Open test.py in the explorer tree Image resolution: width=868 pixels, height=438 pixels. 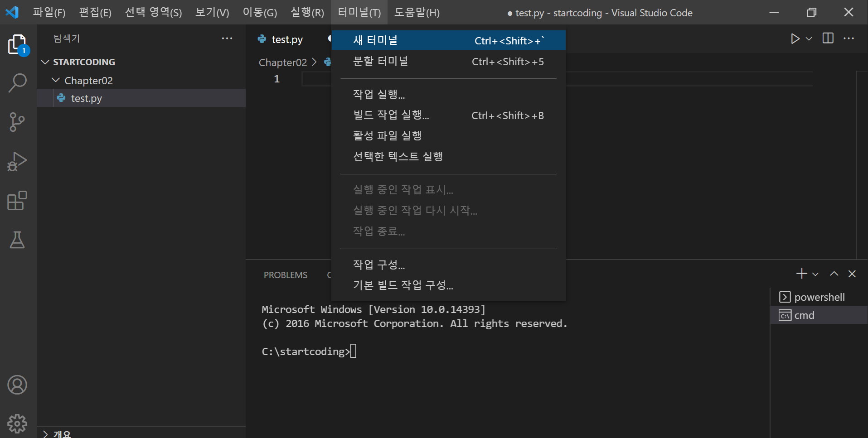click(x=141, y=98)
